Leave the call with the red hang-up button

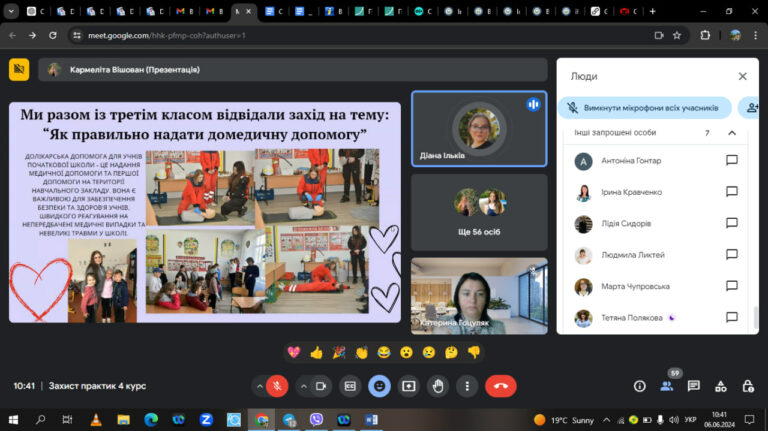(501, 386)
